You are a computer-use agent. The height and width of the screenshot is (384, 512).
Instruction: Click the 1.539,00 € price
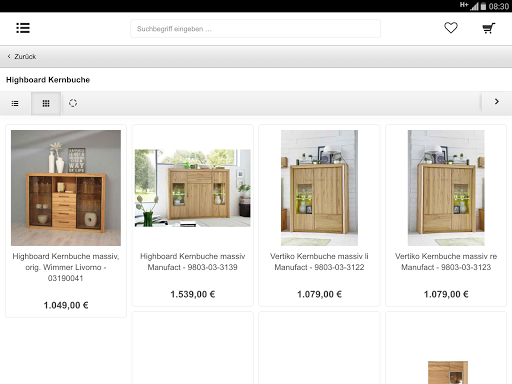click(x=193, y=294)
